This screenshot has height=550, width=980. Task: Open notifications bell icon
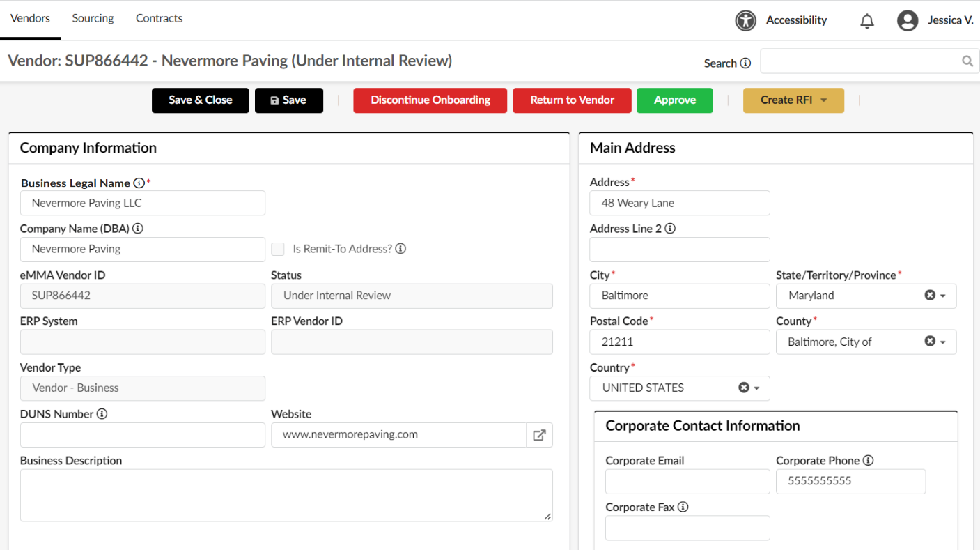(x=867, y=21)
